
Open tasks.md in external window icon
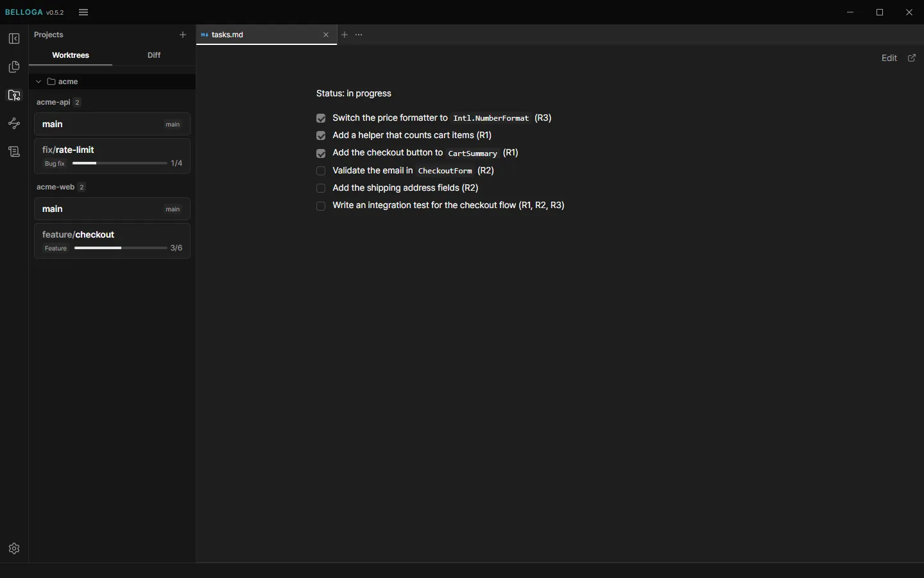(912, 58)
